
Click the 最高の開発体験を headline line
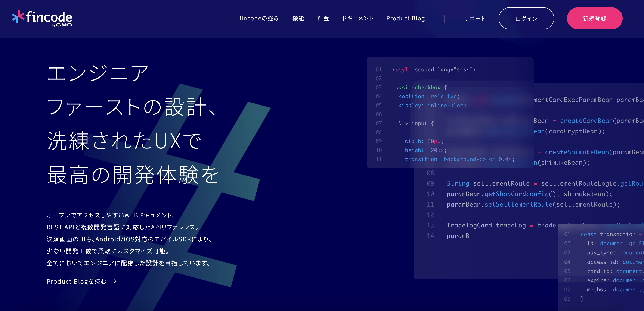click(x=133, y=175)
